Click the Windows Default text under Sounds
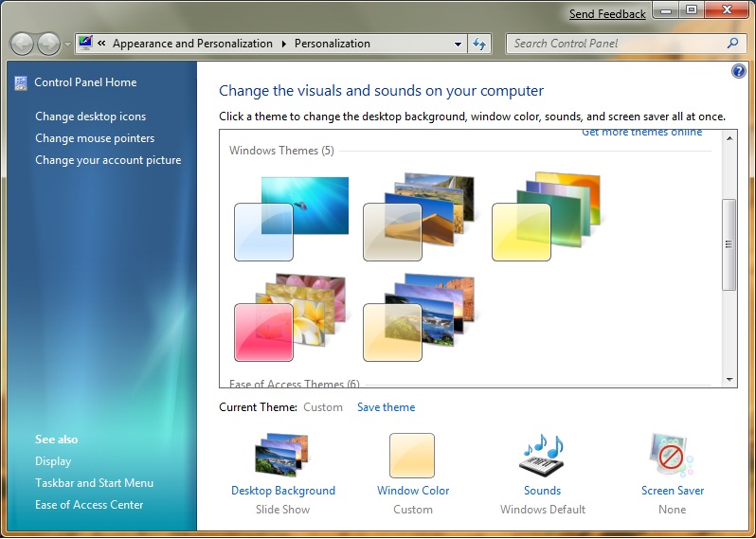The width and height of the screenshot is (756, 539). (x=543, y=510)
